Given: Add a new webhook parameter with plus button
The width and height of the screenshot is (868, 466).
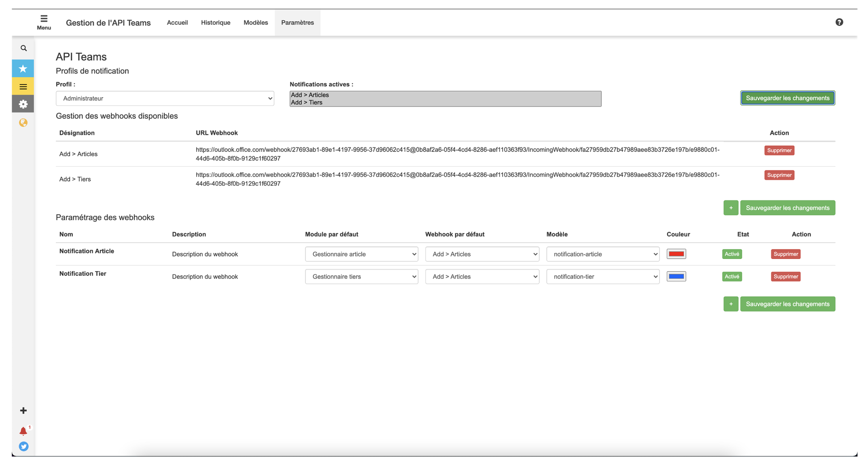Looking at the screenshot, I should pyautogui.click(x=731, y=304).
